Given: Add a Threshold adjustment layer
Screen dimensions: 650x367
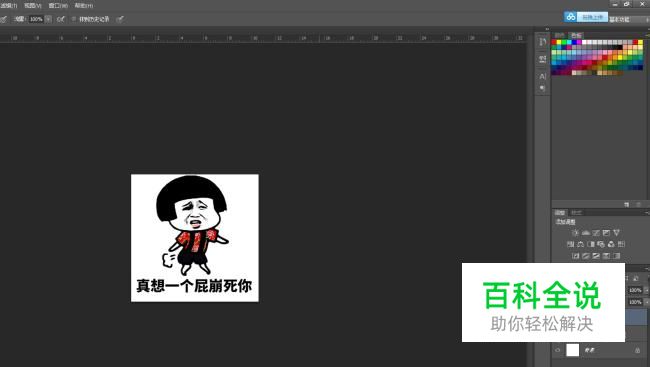Looking at the screenshot, I should point(596,256).
